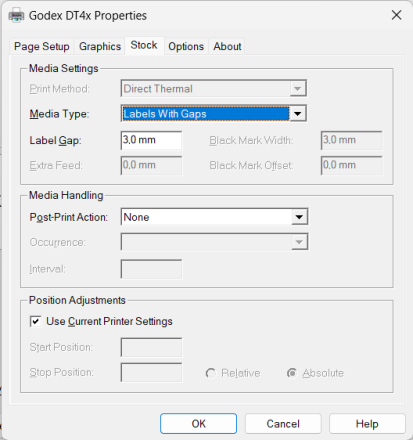Open the About tab
The height and width of the screenshot is (440, 413).
pyautogui.click(x=227, y=46)
